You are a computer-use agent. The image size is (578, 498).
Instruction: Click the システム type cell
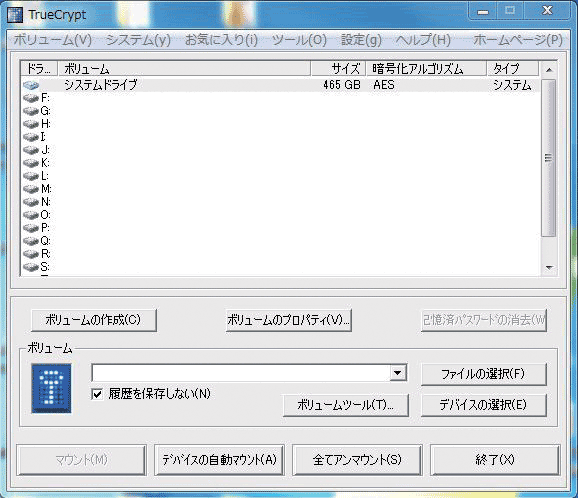point(512,85)
